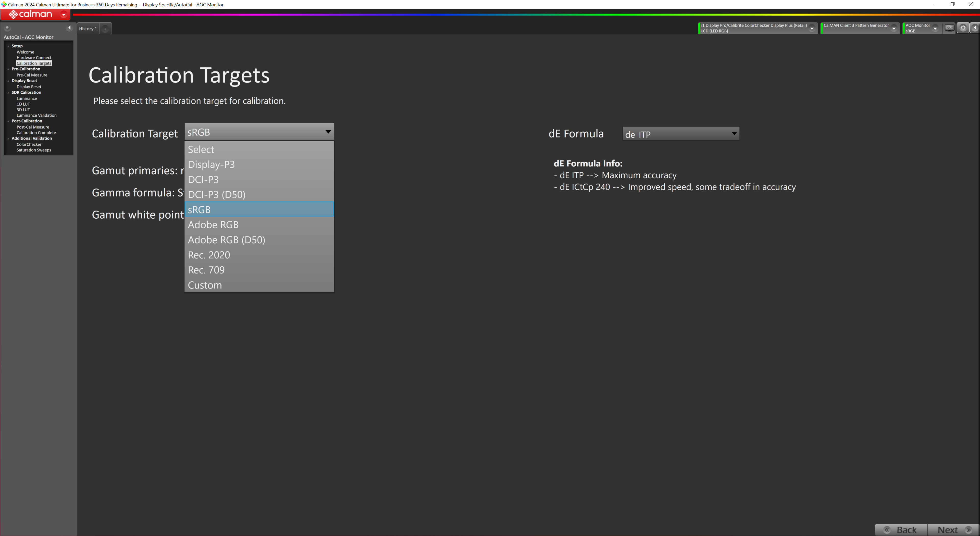Open Pre-Cal Measure in workflow tree
This screenshot has width=980, height=536.
[x=32, y=75]
